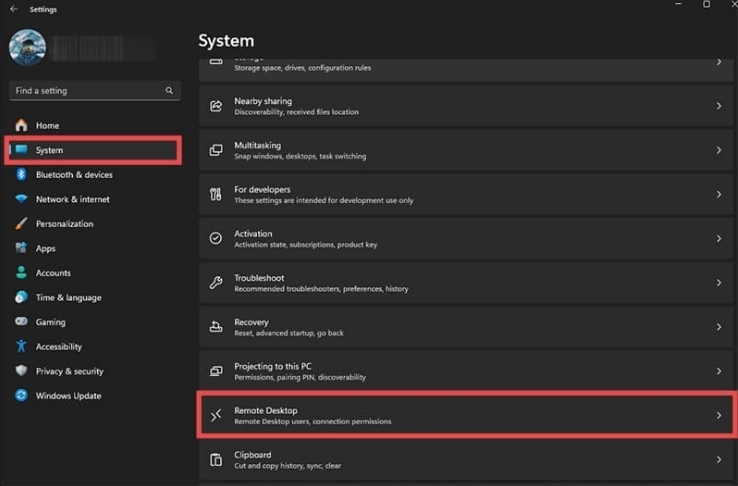Click the Time & language globe icon
Screen dimensions: 738x486
[x=21, y=297]
